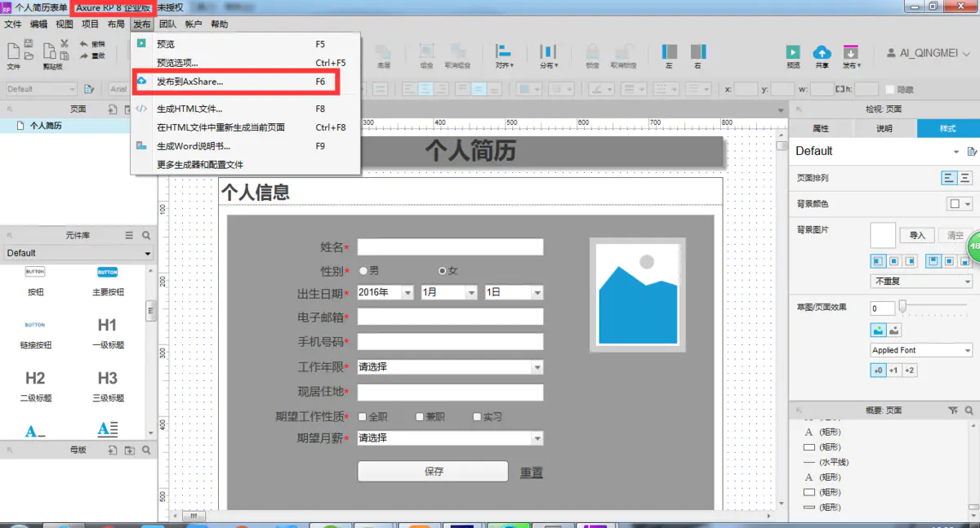
Task: Search in the Masters panel
Action: 146,450
